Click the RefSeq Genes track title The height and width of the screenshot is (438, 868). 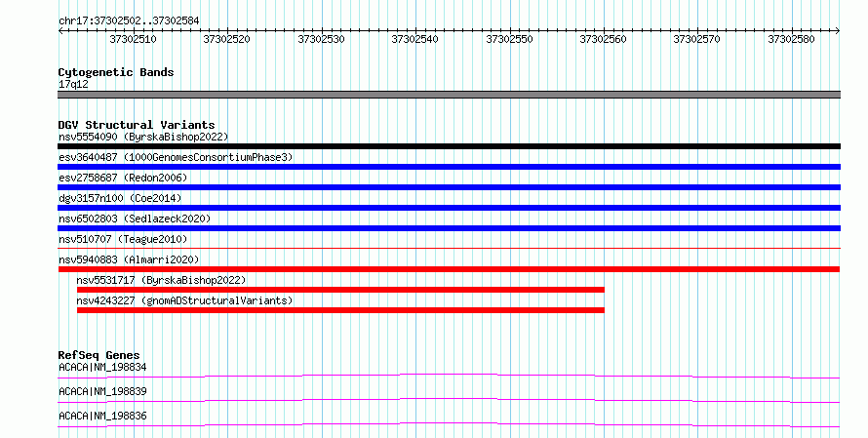pyautogui.click(x=99, y=355)
